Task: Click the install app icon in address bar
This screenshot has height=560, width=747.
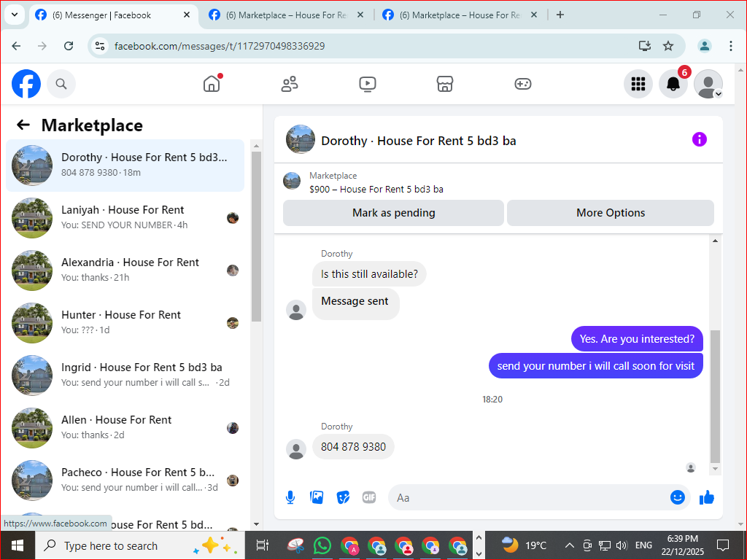Action: 645,46
